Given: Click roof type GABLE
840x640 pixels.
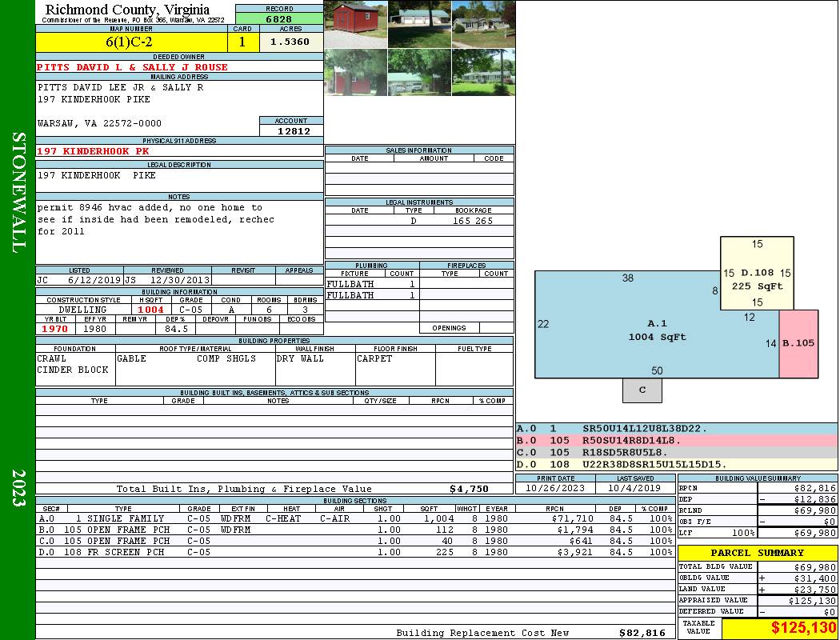Looking at the screenshot, I should click(131, 358).
